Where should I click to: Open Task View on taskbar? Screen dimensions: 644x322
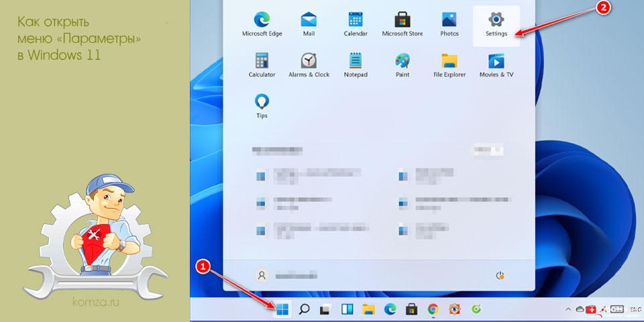(x=326, y=309)
